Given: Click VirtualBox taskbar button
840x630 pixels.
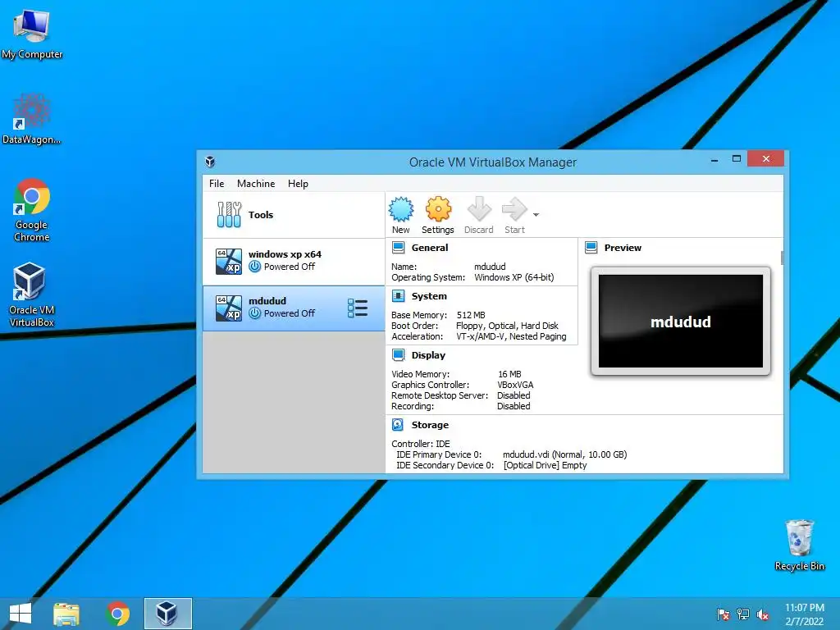Looking at the screenshot, I should 167,614.
